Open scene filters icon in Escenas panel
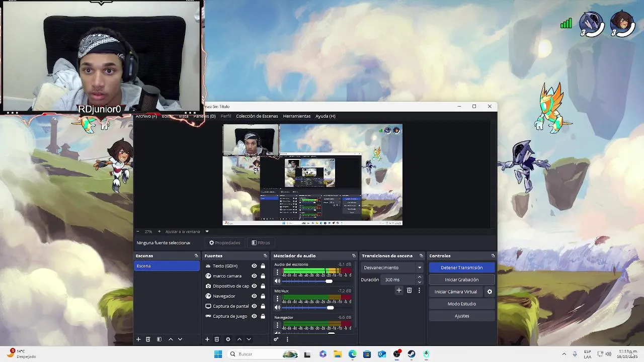 (x=159, y=339)
